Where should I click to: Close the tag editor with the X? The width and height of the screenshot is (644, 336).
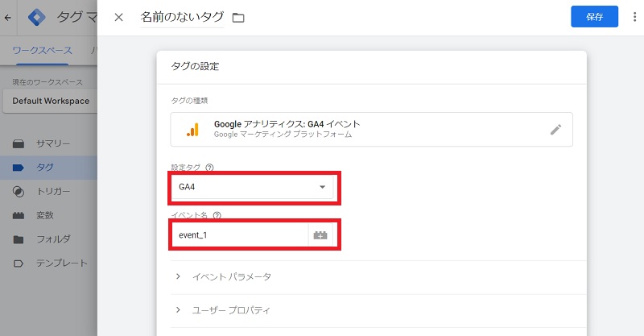click(x=118, y=17)
